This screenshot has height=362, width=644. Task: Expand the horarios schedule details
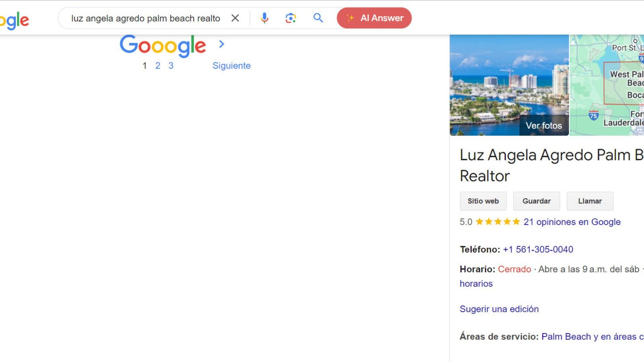[x=476, y=284]
